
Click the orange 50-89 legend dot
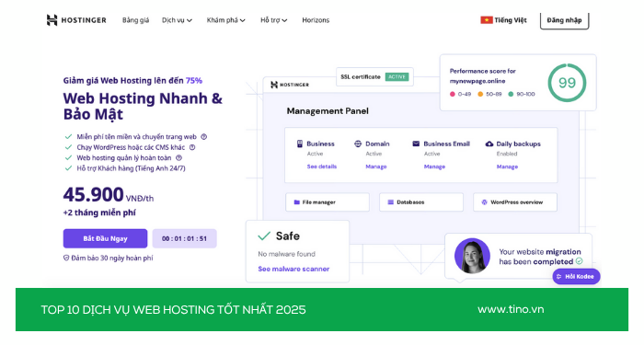click(480, 94)
